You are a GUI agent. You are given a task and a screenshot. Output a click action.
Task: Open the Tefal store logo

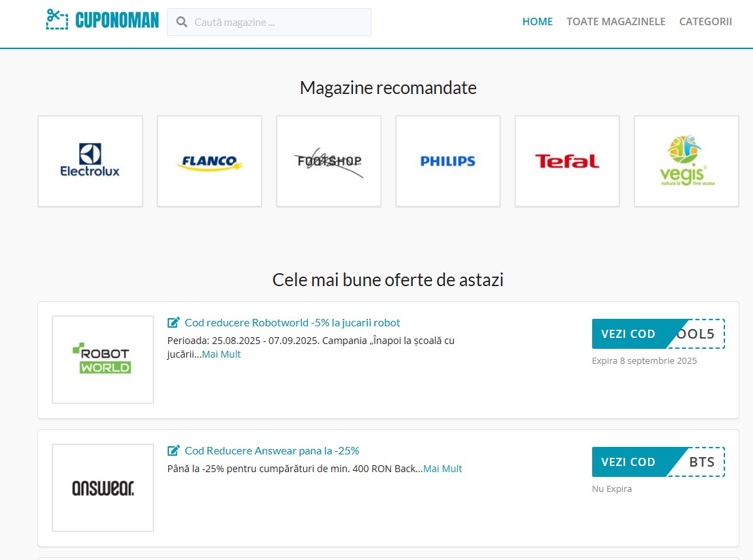(567, 161)
